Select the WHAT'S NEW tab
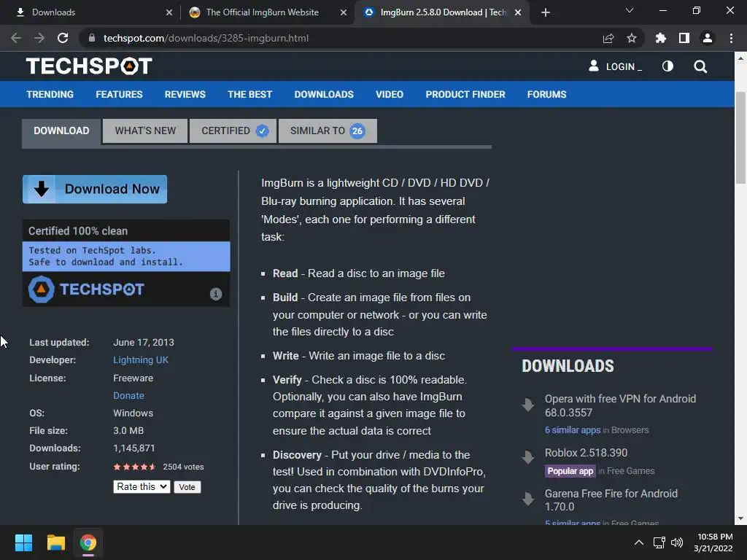The height and width of the screenshot is (560, 747). pyautogui.click(x=145, y=131)
